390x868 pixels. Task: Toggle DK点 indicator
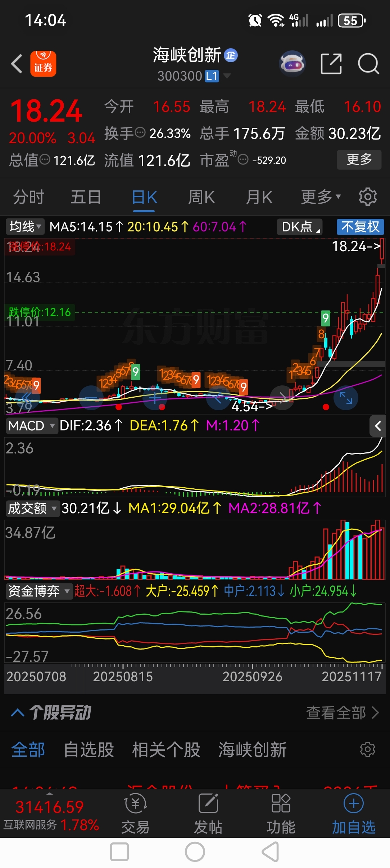coord(300,227)
